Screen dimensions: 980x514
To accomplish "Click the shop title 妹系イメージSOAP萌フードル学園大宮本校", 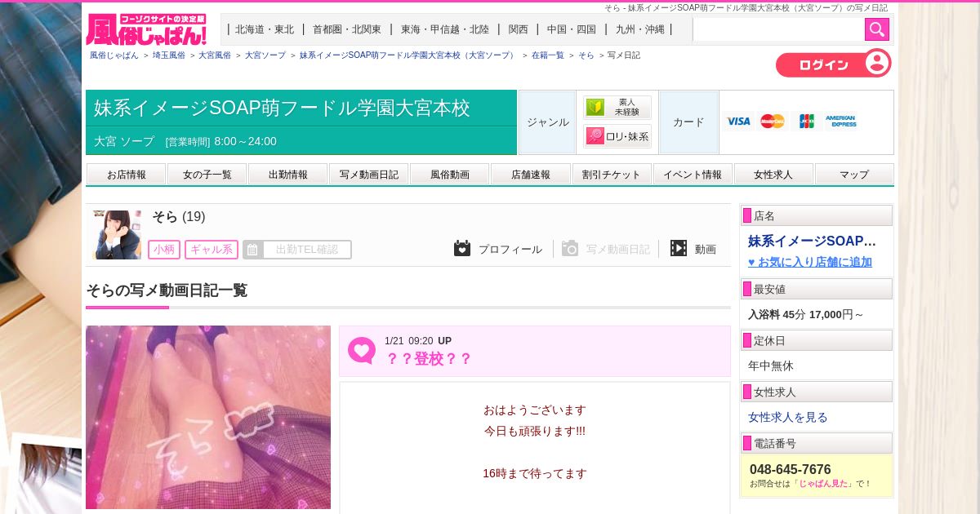I will click(x=283, y=108).
